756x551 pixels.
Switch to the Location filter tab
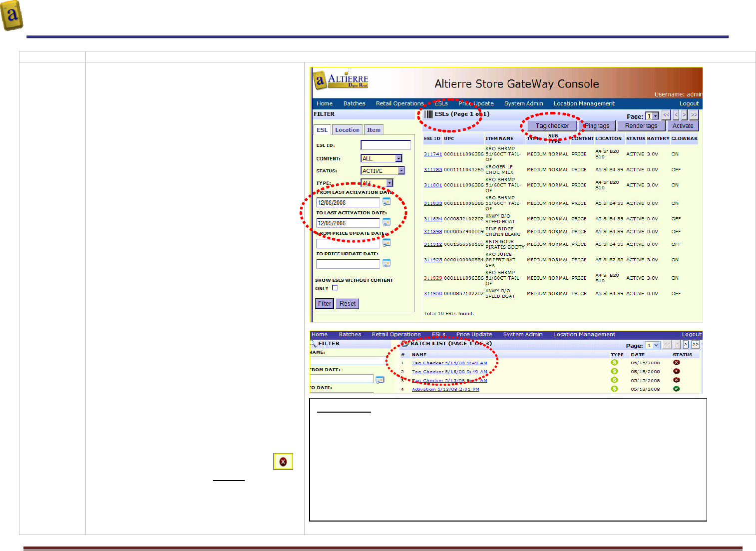[347, 130]
